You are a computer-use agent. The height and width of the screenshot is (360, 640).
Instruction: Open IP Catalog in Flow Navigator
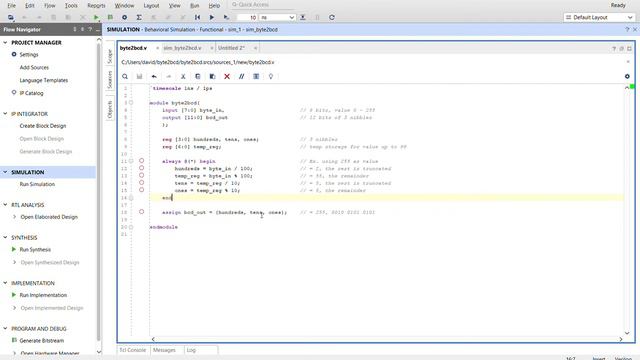(x=31, y=93)
